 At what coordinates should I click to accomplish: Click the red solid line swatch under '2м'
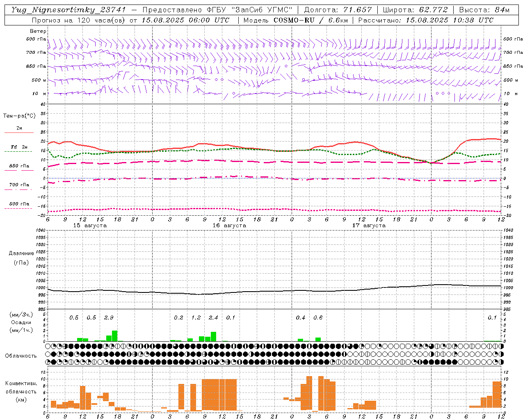point(19,133)
